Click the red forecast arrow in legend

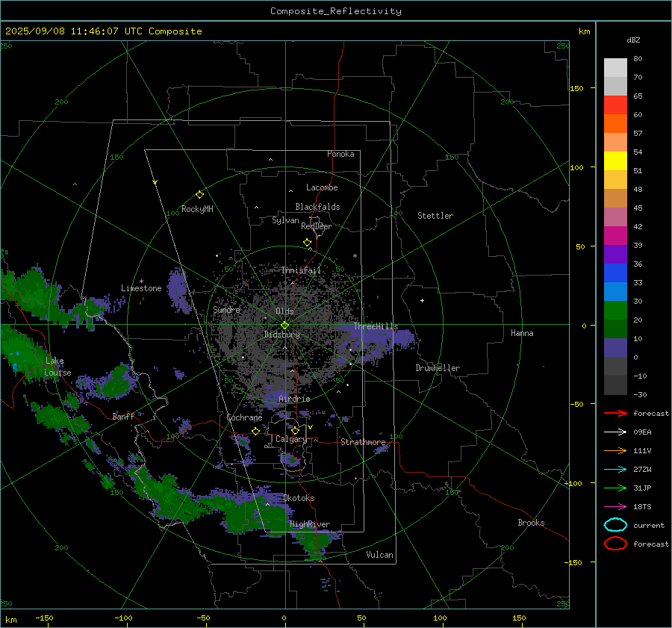coord(615,413)
